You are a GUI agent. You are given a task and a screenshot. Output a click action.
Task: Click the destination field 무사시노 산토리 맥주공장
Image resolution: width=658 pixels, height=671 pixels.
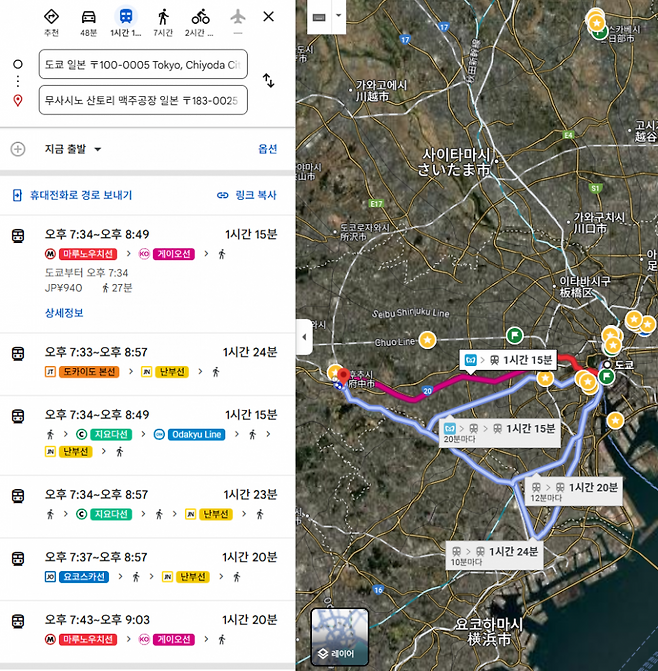click(143, 100)
